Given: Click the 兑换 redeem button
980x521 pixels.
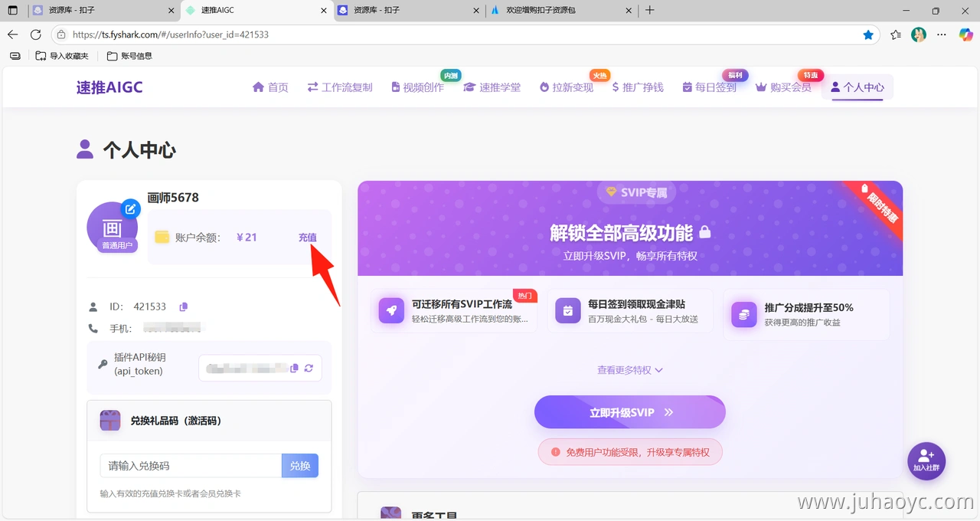Looking at the screenshot, I should coord(300,466).
